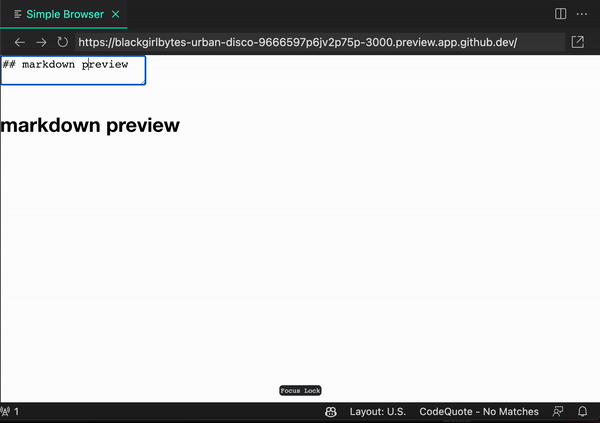Go forward in the Simple Browser
Image resolution: width=600 pixels, height=423 pixels.
(41, 42)
